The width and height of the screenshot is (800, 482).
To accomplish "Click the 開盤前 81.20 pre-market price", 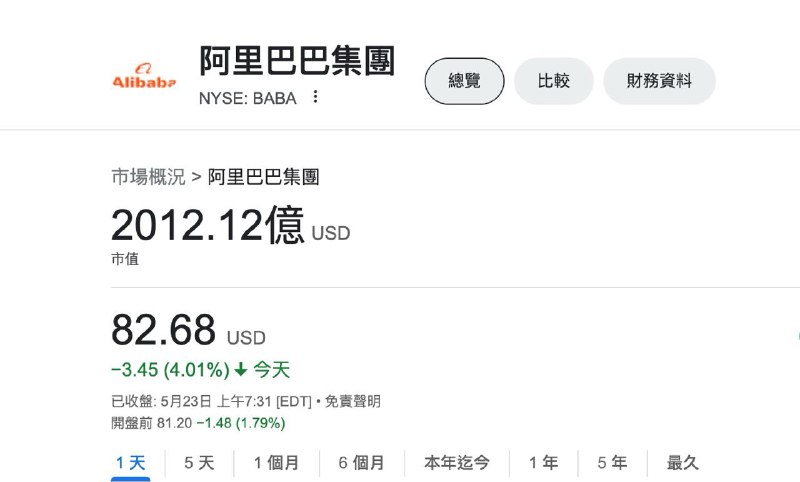I will click(x=152, y=423).
